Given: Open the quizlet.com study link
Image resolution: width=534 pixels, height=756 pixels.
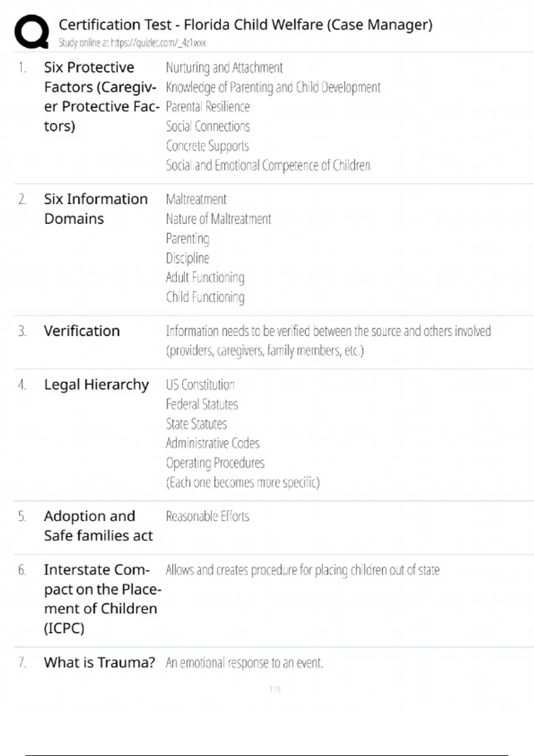Looking at the screenshot, I should coord(132,43).
